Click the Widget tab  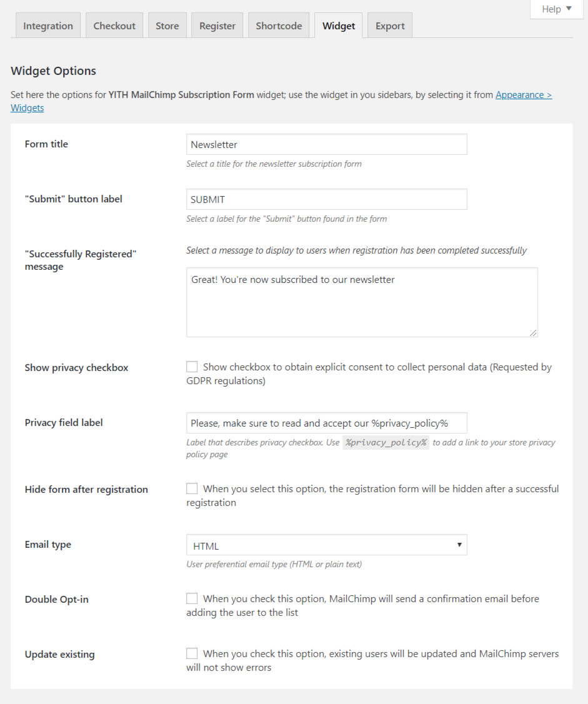339,26
